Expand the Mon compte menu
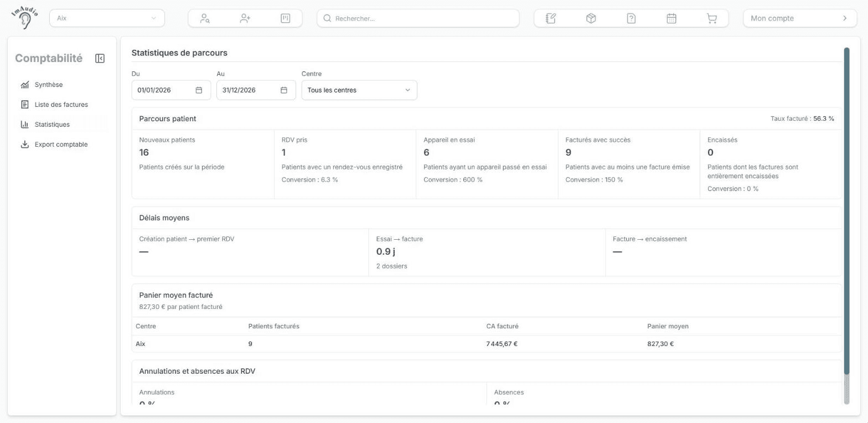Viewport: 868px width, 423px height. click(799, 18)
